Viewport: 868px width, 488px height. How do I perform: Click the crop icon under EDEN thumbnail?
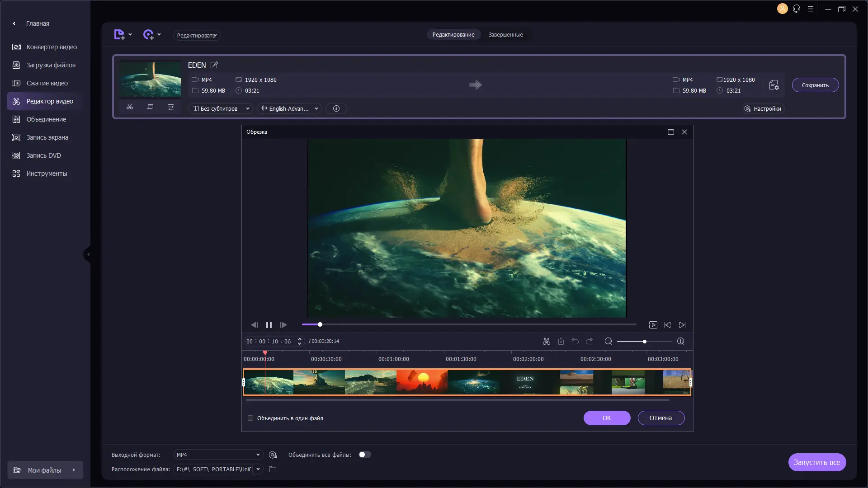point(150,107)
